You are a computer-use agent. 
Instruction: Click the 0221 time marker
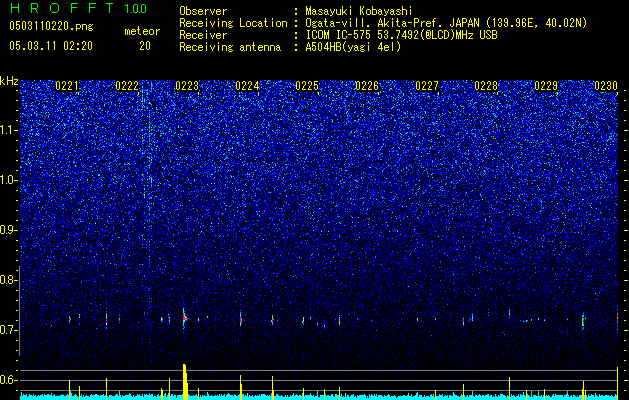67,86
